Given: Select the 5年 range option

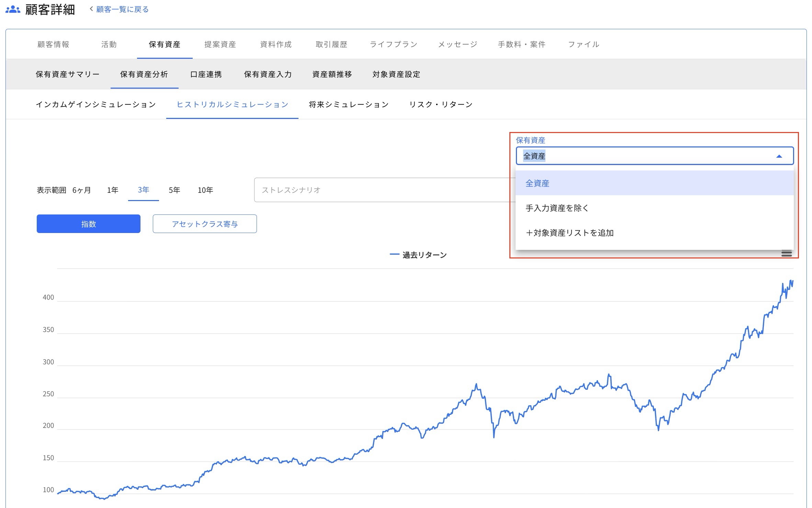Looking at the screenshot, I should tap(174, 190).
